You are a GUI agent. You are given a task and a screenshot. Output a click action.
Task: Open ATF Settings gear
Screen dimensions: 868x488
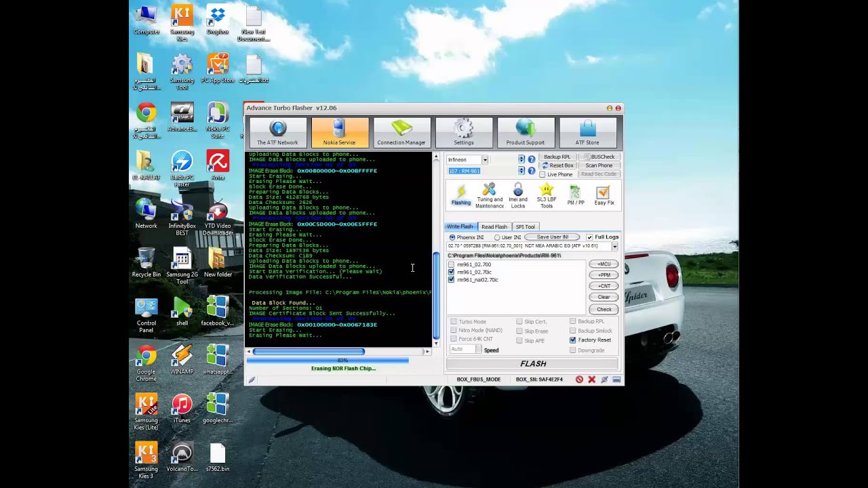464,133
